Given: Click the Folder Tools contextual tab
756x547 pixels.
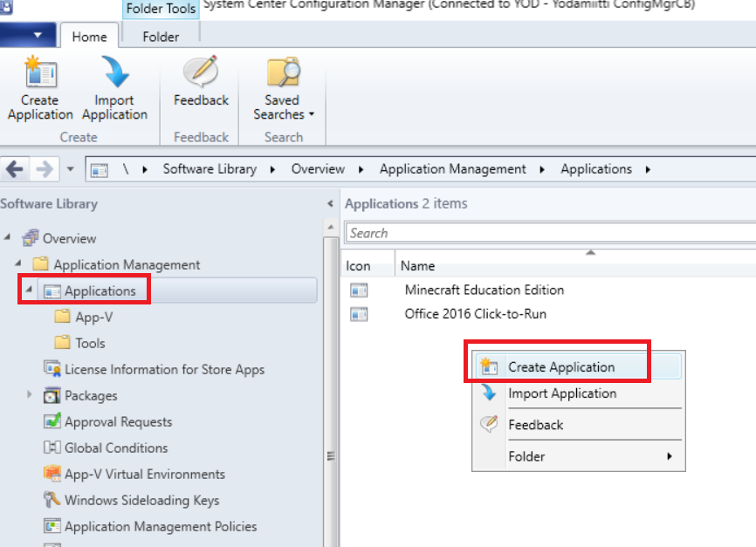Looking at the screenshot, I should click(x=161, y=9).
